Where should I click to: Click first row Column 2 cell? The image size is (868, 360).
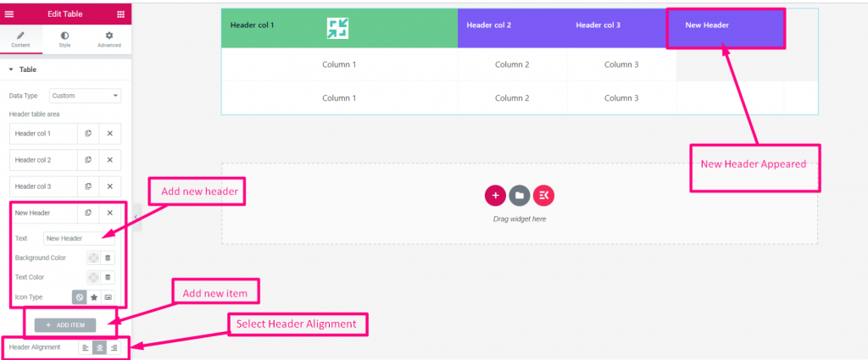pyautogui.click(x=512, y=64)
